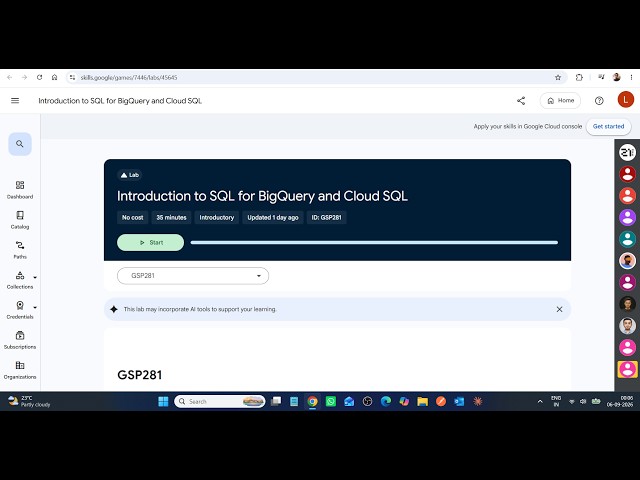Click the Chrome profile picture

(616, 77)
